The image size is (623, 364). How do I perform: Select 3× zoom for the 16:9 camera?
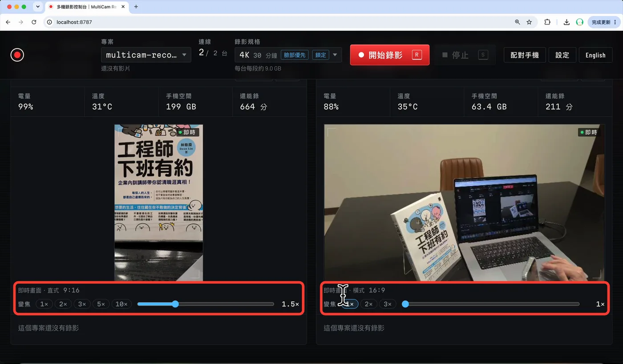pyautogui.click(x=387, y=304)
